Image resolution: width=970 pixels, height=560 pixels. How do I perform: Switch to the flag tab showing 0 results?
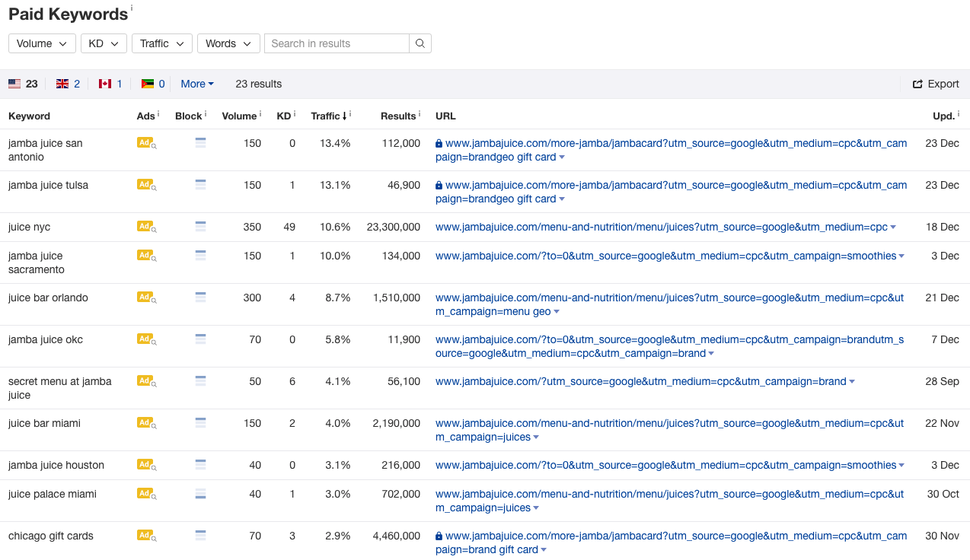coord(153,84)
